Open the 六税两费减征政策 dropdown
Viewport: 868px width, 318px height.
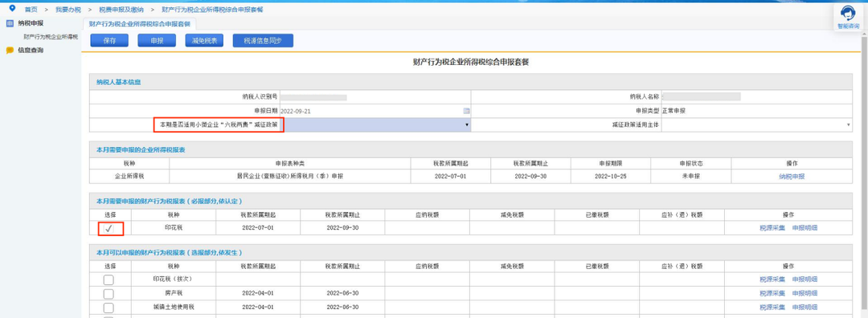pos(378,125)
